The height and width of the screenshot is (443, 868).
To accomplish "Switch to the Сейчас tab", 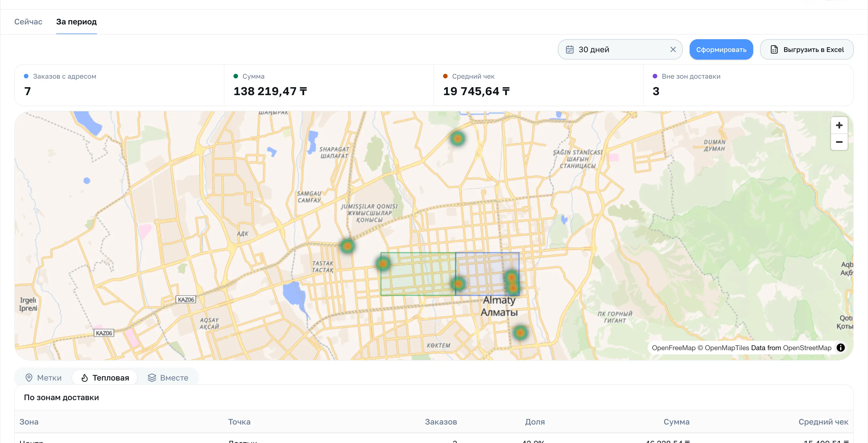I will (28, 22).
